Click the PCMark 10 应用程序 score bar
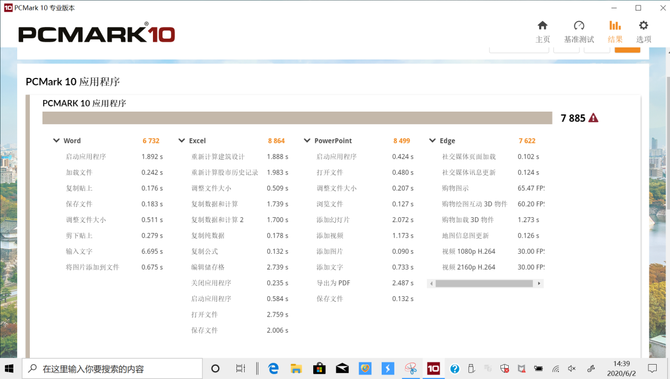The height and width of the screenshot is (379, 670). pos(297,118)
